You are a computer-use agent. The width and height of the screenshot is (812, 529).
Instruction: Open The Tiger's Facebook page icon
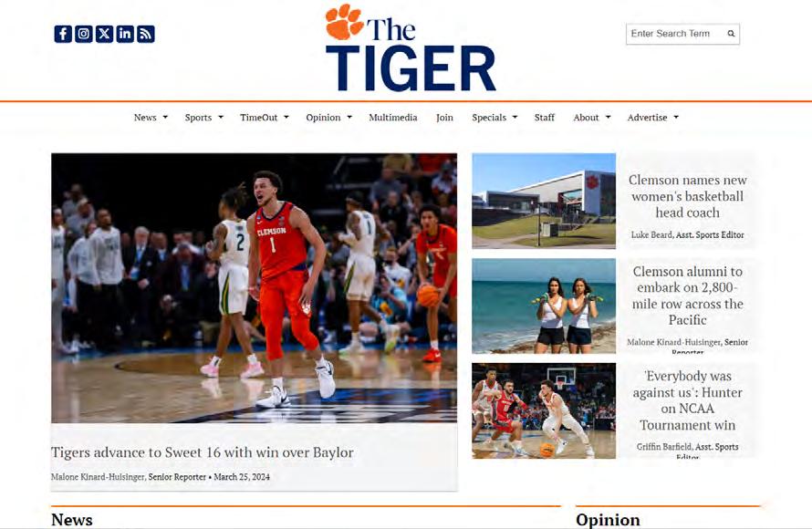point(63,34)
